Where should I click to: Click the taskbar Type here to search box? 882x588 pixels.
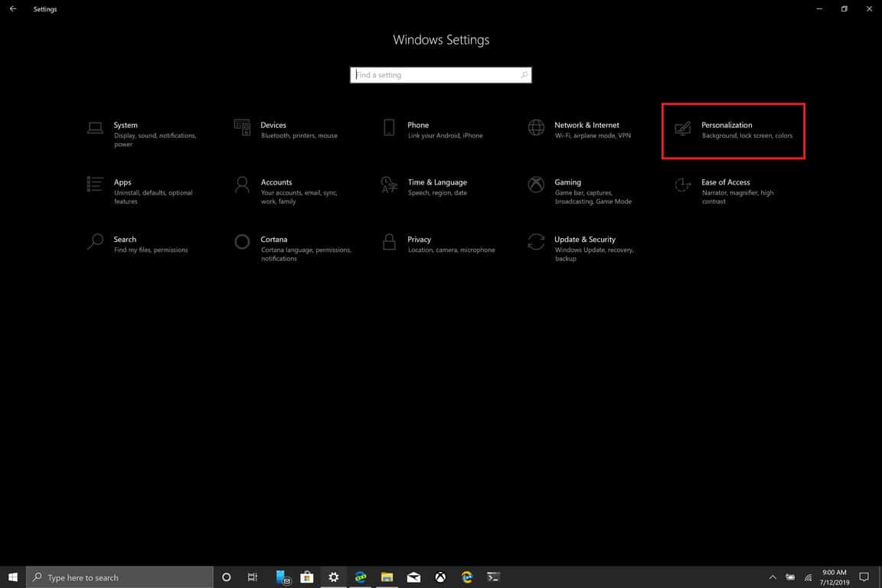(x=119, y=577)
